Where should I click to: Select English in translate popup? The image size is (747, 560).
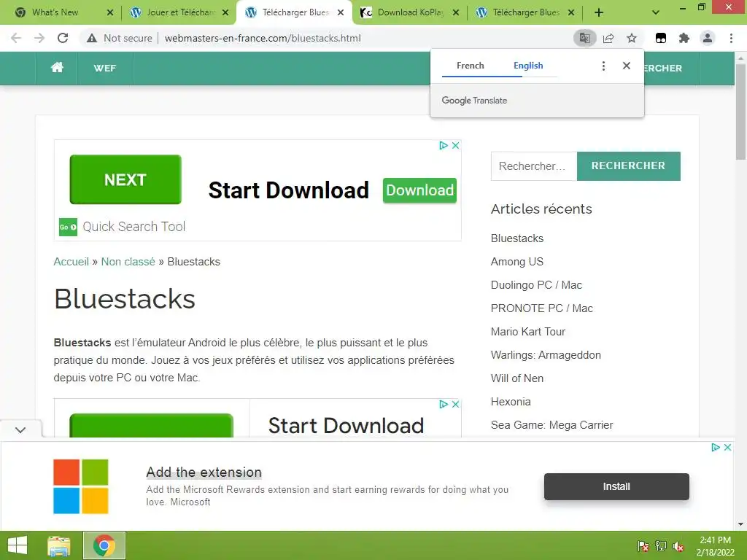tap(528, 66)
